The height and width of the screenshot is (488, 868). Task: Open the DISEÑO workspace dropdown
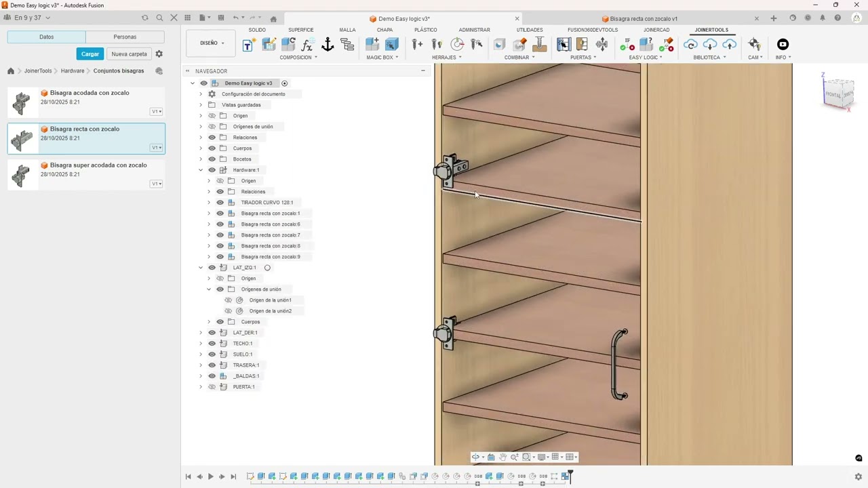click(x=212, y=43)
